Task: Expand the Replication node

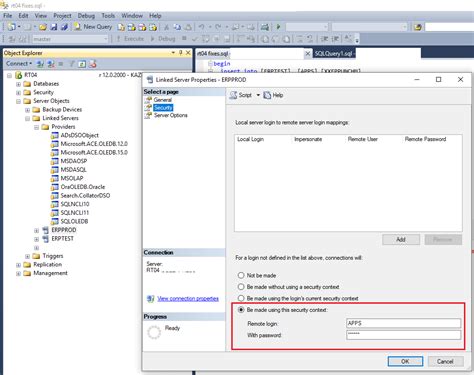Action: coord(19,265)
